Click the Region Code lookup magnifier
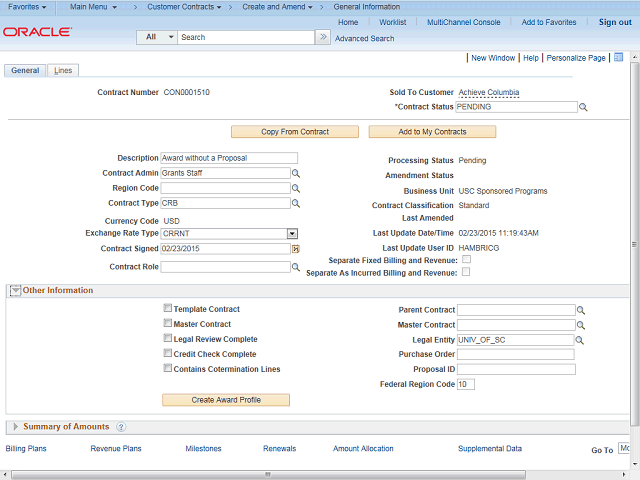This screenshot has width=640, height=480. point(296,188)
